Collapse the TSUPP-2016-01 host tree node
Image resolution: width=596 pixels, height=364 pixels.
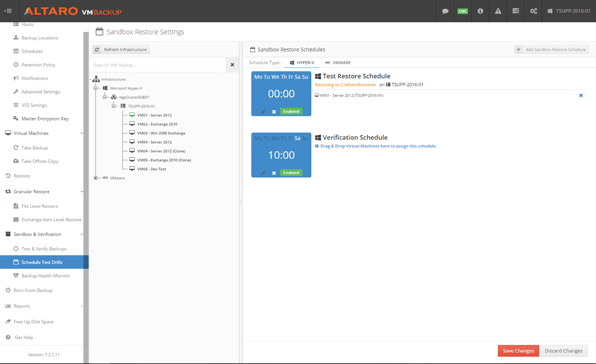click(114, 106)
